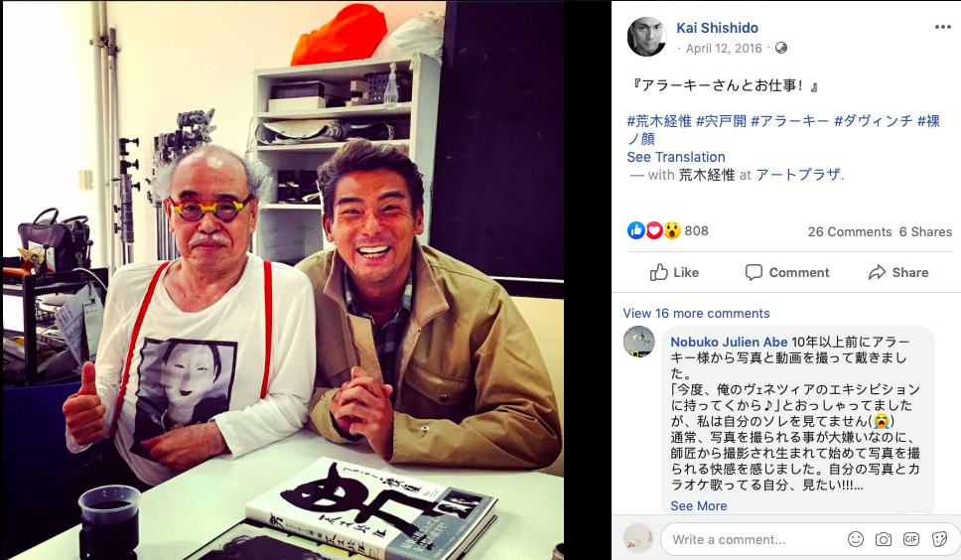Click the public globe privacy icon
961x560 pixels.
pyautogui.click(x=780, y=48)
